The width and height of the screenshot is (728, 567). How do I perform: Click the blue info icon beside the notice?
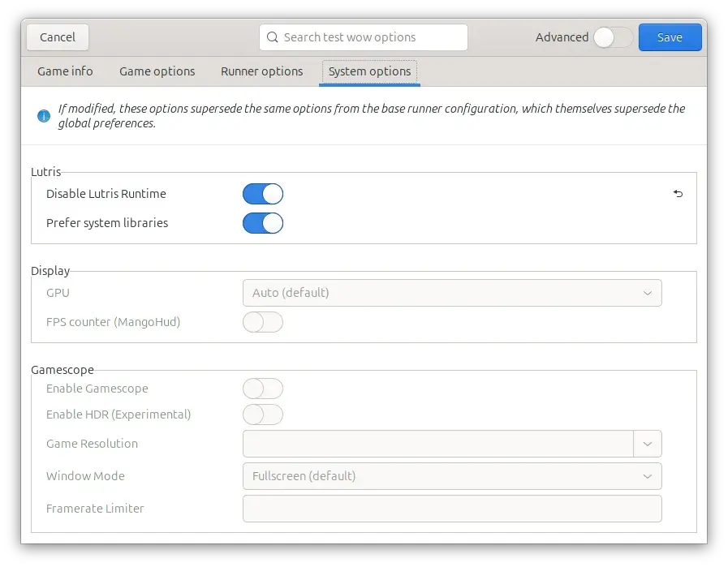pyautogui.click(x=44, y=115)
